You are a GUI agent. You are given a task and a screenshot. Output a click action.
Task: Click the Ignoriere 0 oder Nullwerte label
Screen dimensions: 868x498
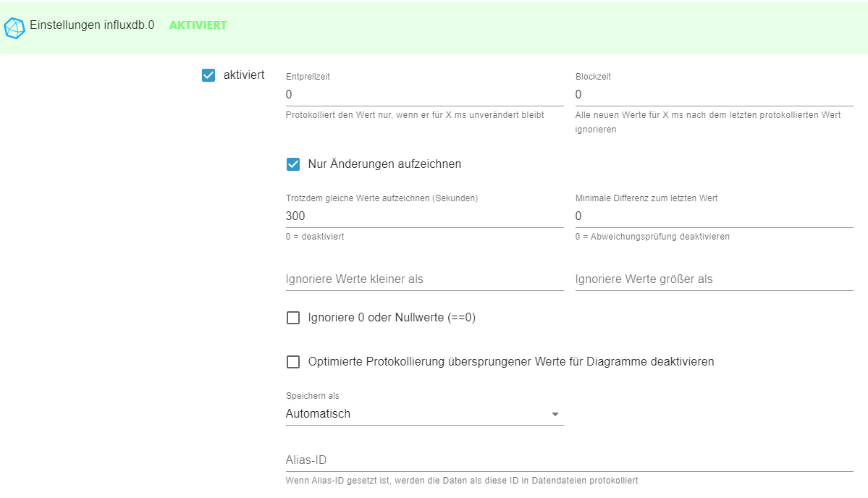click(x=392, y=318)
